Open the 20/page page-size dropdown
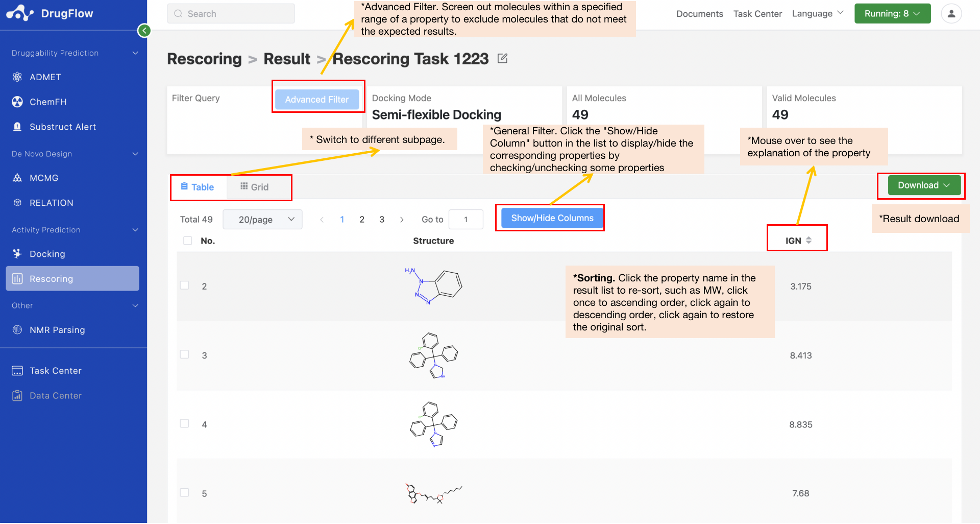This screenshot has width=980, height=524. (x=262, y=219)
